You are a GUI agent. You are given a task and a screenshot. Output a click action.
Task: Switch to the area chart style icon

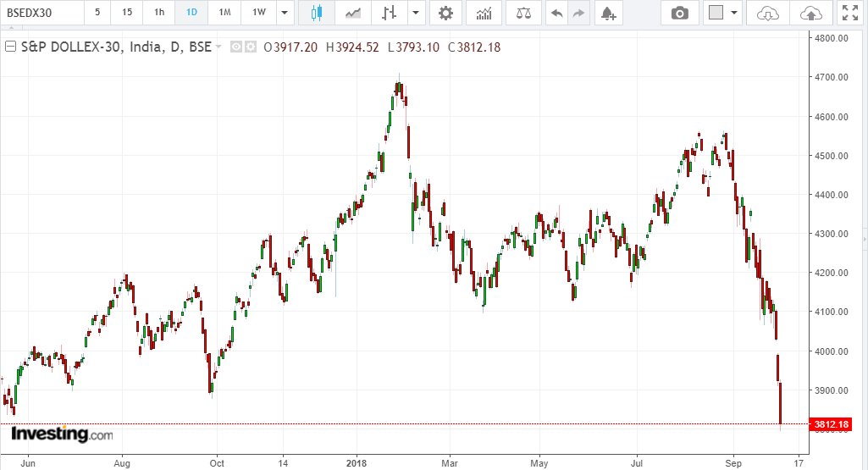point(352,13)
